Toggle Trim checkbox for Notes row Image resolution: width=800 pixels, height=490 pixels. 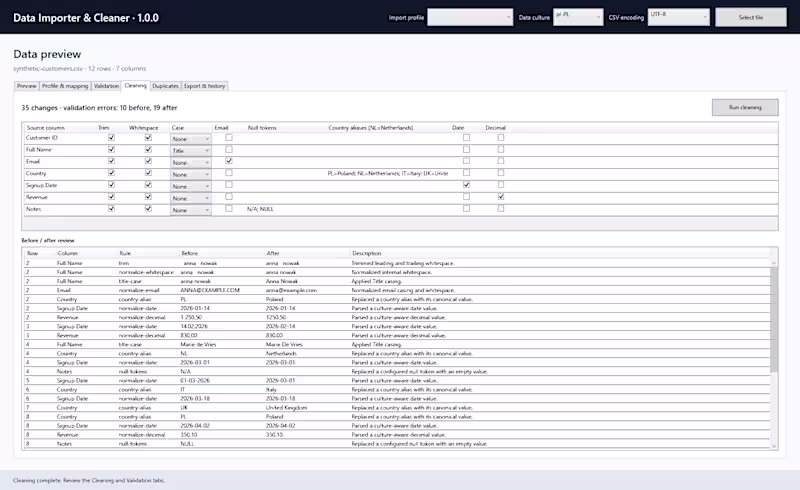(111, 208)
